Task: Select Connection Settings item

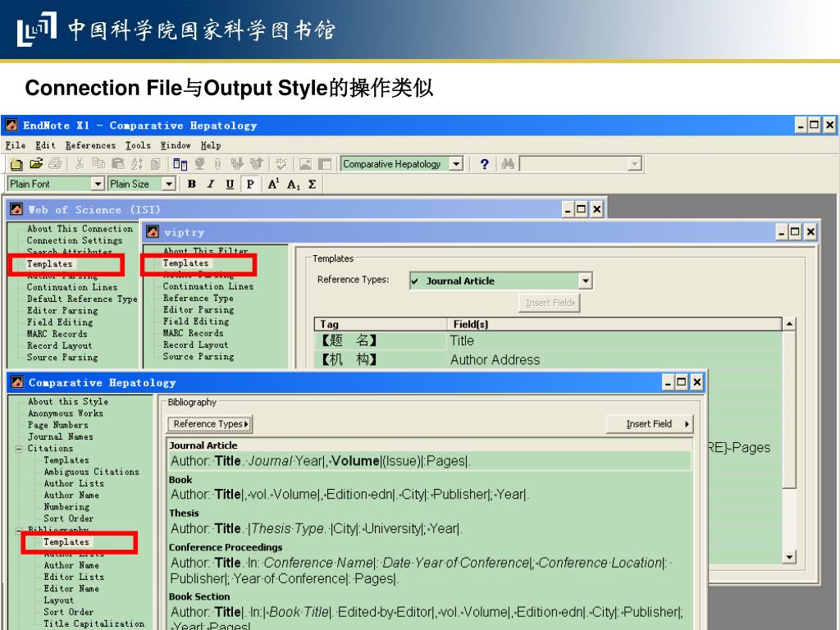Action: 75,240
